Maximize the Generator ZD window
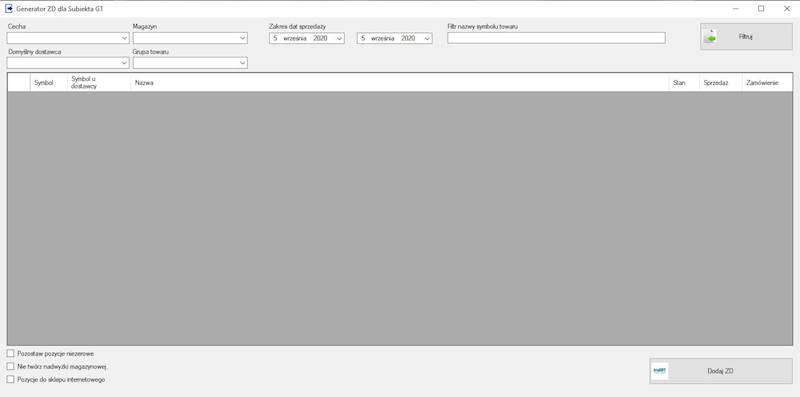This screenshot has width=800, height=397. point(761,9)
